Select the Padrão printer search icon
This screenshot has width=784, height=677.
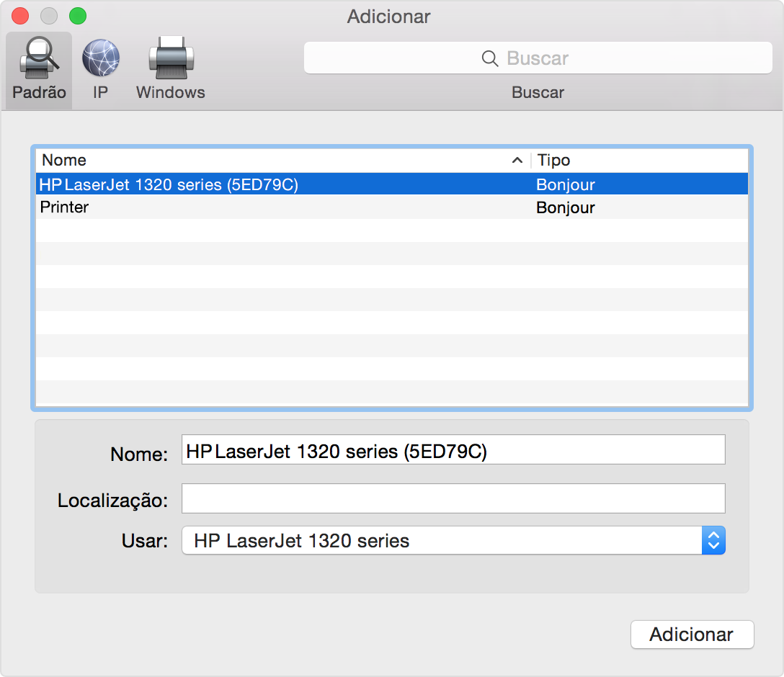click(x=39, y=59)
